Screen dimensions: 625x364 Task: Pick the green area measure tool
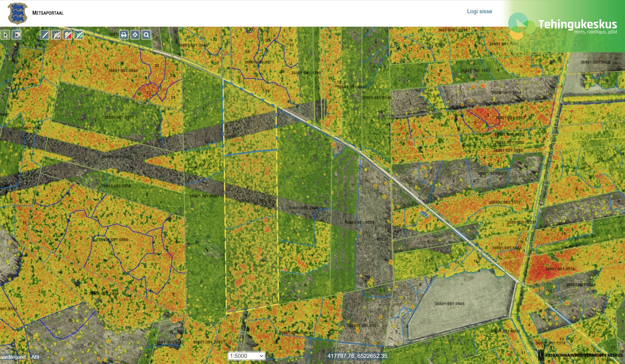click(79, 35)
